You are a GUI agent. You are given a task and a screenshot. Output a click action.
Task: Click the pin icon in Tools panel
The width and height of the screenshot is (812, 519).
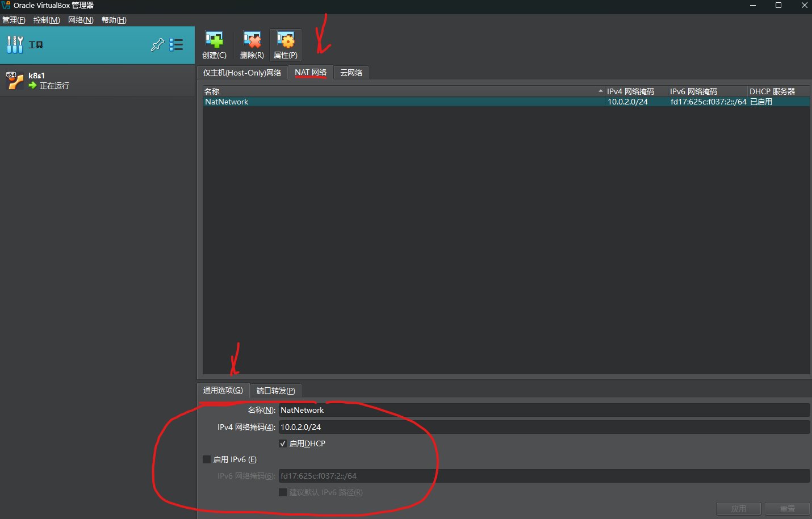coord(157,45)
